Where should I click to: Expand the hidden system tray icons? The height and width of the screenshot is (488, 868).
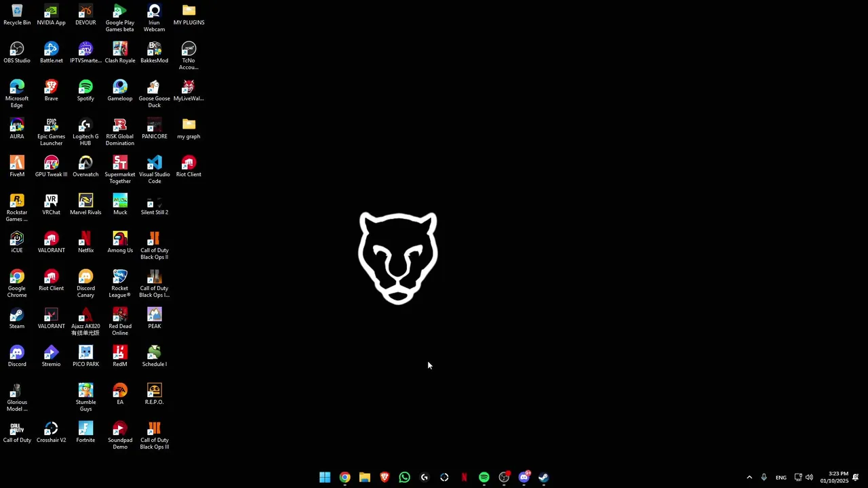coord(749,477)
